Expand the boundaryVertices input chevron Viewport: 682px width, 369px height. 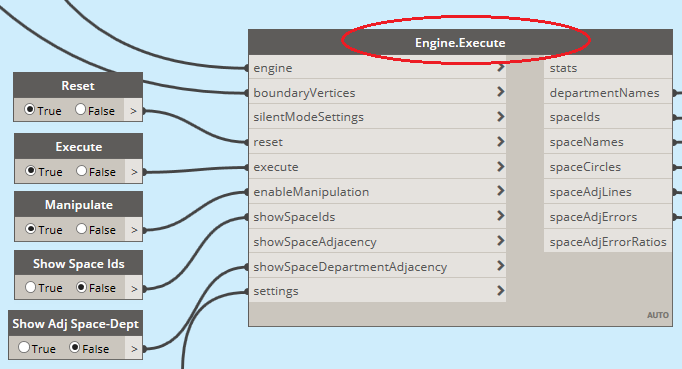pyautogui.click(x=501, y=92)
